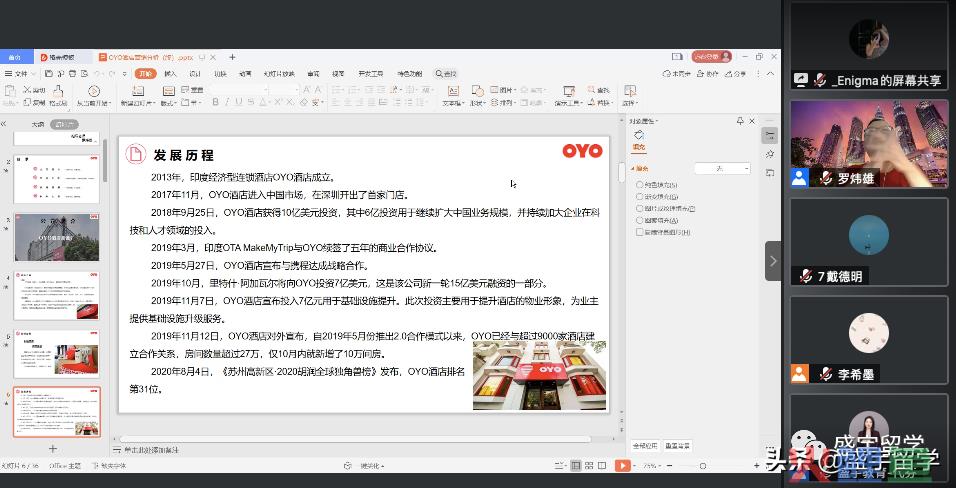The width and height of the screenshot is (956, 488).
Task: Collapse the ribbon with the chevron arrow
Action: pos(771,74)
